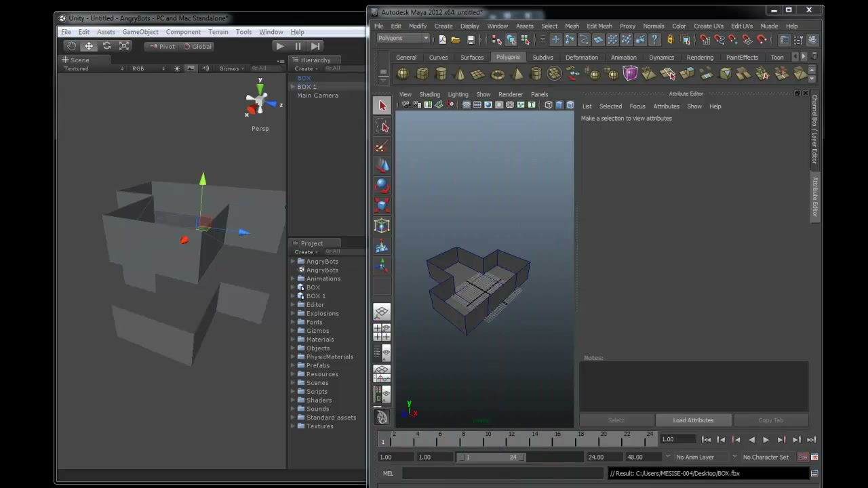Expand BOX 1 in Unity Hierarchy

click(x=294, y=87)
